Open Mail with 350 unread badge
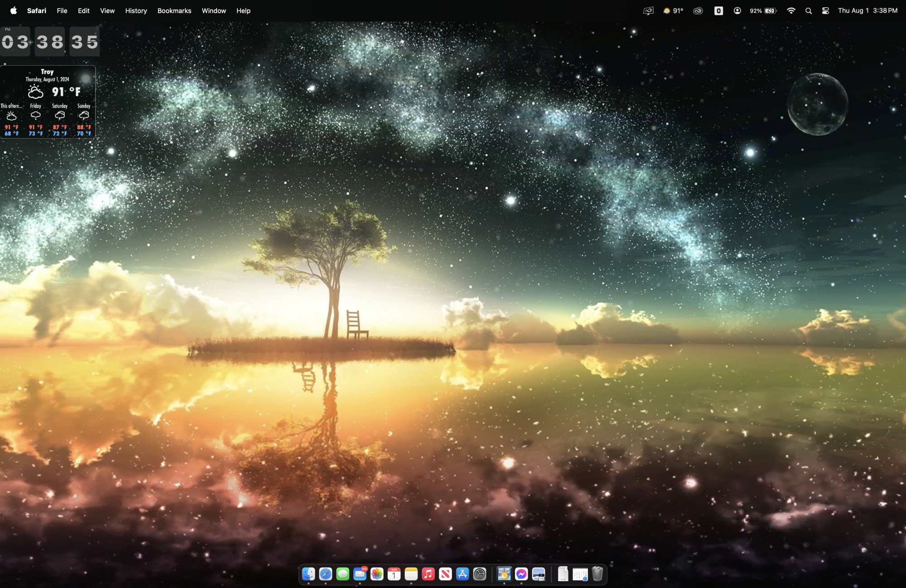The width and height of the screenshot is (906, 588). point(360,574)
